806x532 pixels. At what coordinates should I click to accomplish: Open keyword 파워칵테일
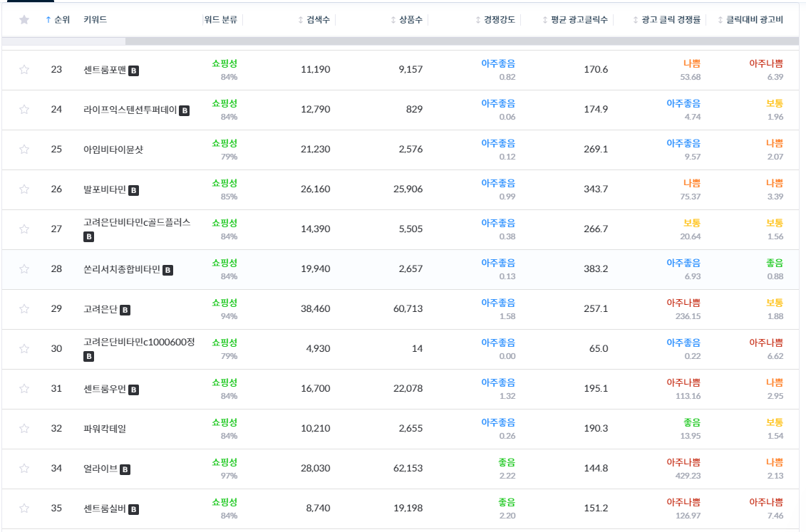pos(105,428)
